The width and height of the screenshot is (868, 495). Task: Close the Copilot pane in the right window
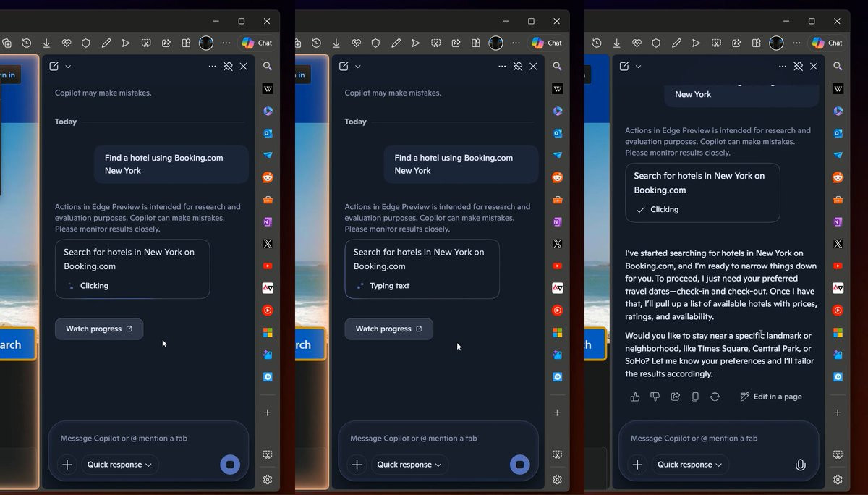[814, 66]
